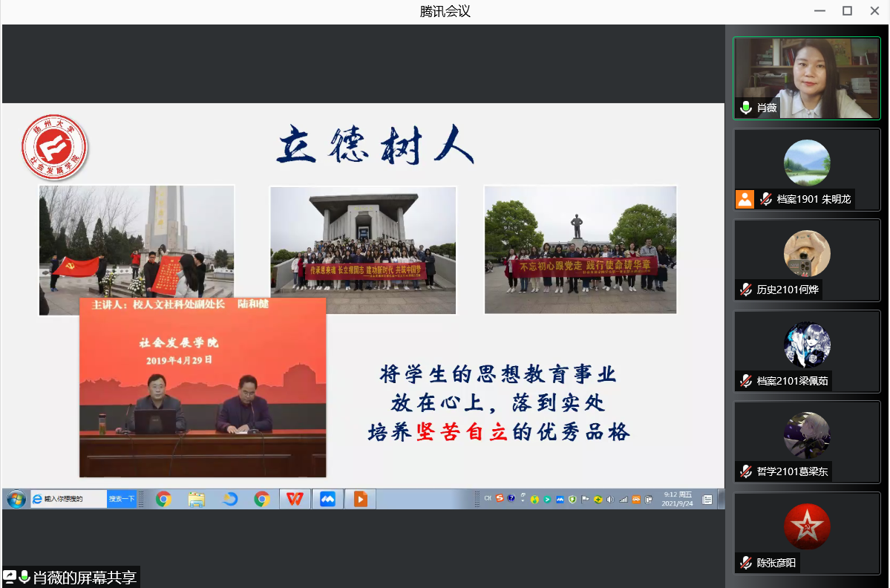Click the Sogou input method tray icon

coord(500,498)
